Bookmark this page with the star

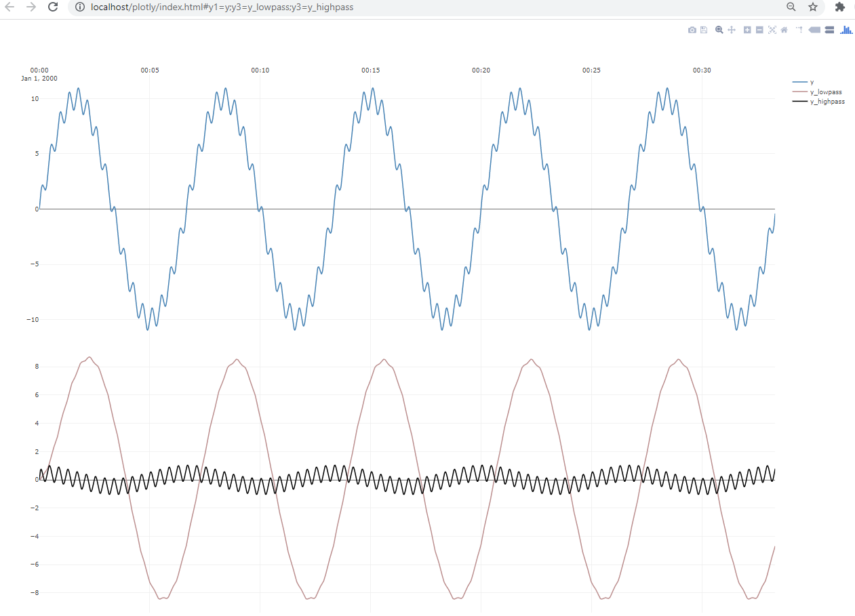click(812, 7)
